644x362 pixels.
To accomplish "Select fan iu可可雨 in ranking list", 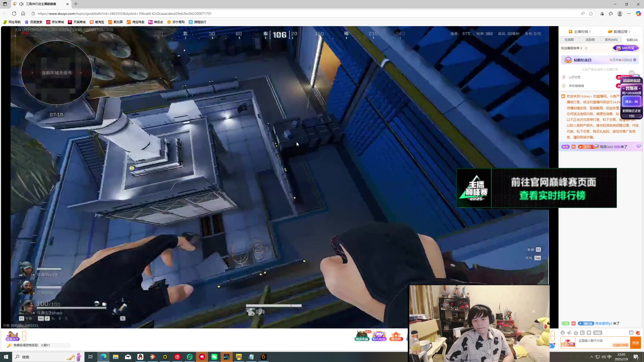I will 574,77.
